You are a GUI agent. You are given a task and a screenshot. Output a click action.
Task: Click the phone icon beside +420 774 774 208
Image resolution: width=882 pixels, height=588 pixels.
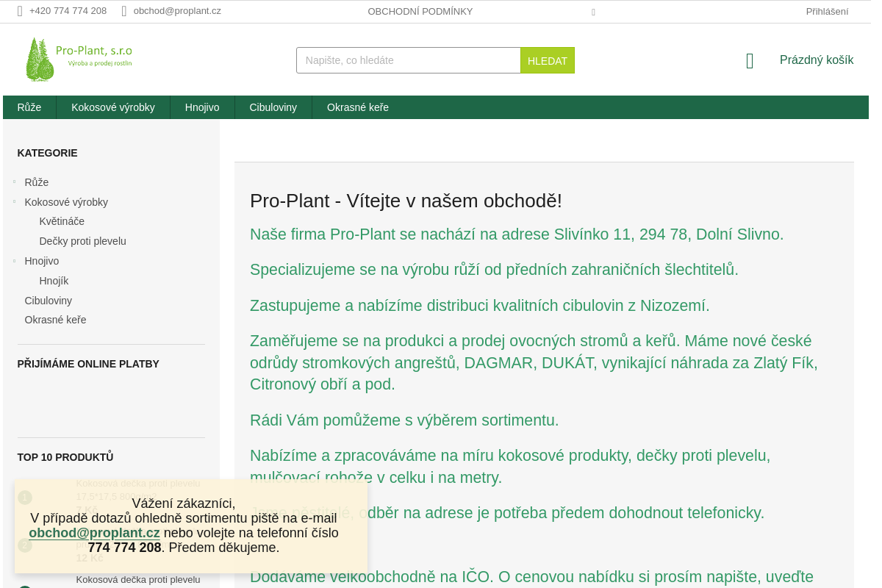(x=20, y=11)
